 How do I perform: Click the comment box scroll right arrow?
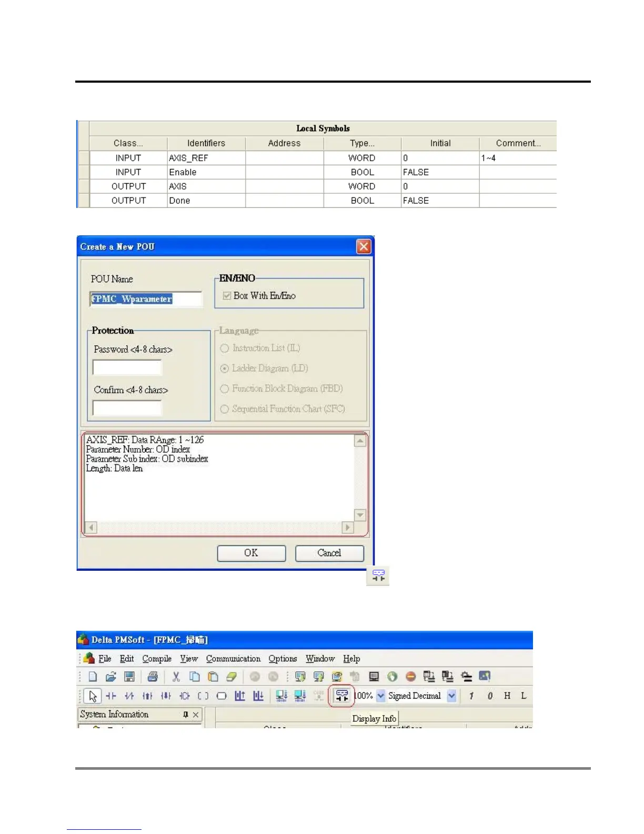pos(348,527)
